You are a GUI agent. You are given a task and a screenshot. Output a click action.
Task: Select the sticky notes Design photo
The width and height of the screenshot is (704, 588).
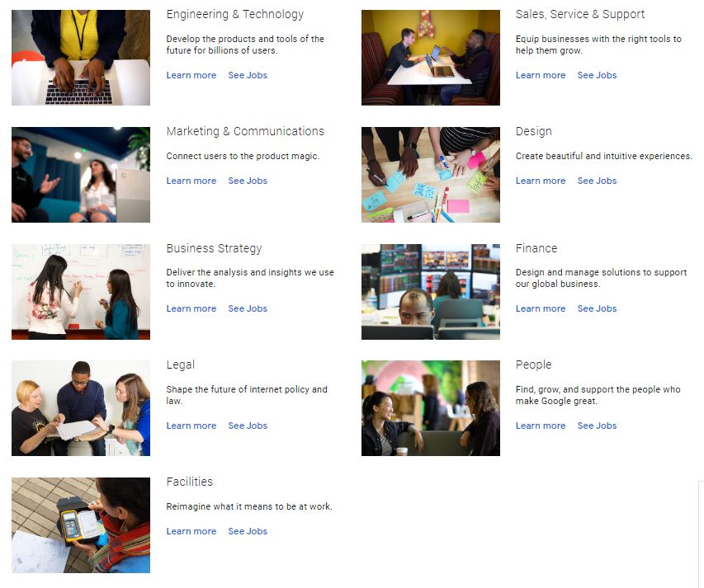click(x=431, y=175)
